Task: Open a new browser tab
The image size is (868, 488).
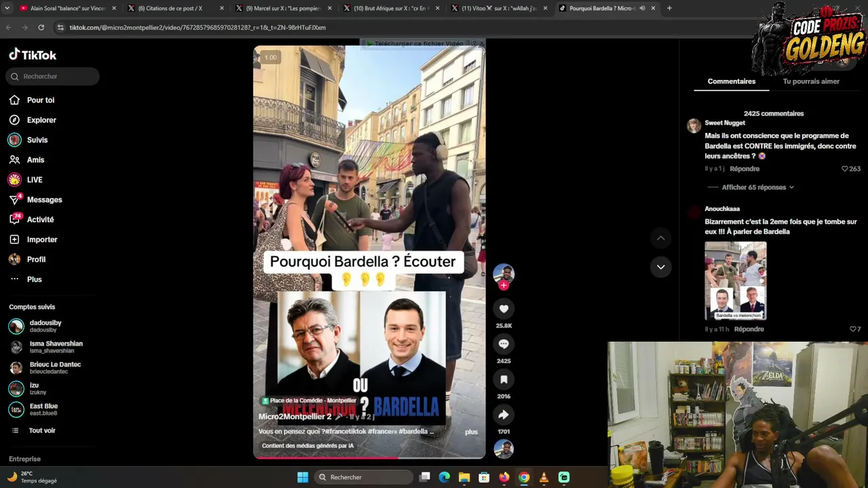Action: (669, 8)
